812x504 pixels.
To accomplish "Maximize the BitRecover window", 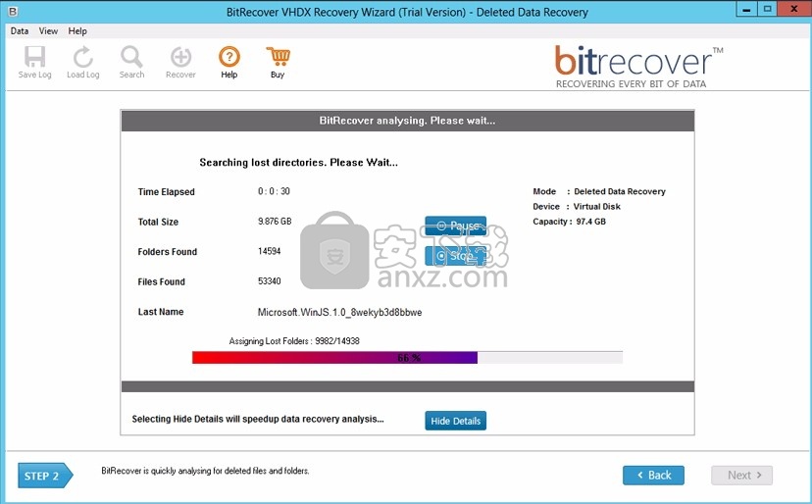I will coord(767,9).
